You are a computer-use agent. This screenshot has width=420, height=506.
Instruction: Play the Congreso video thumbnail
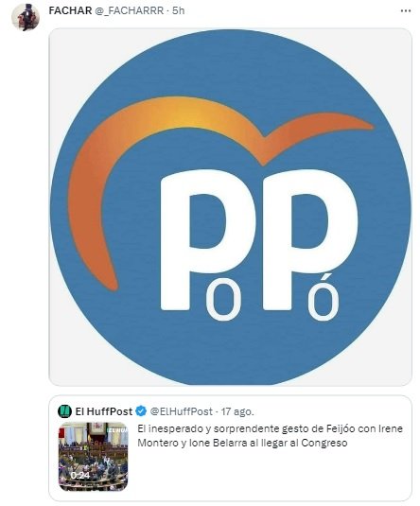click(93, 456)
